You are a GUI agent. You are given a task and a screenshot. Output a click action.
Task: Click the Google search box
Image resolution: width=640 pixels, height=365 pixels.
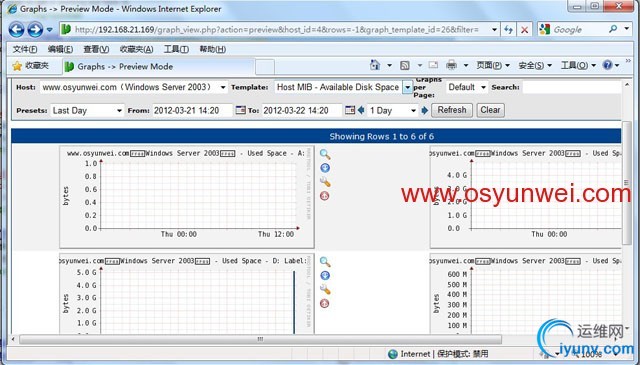[x=579, y=29]
